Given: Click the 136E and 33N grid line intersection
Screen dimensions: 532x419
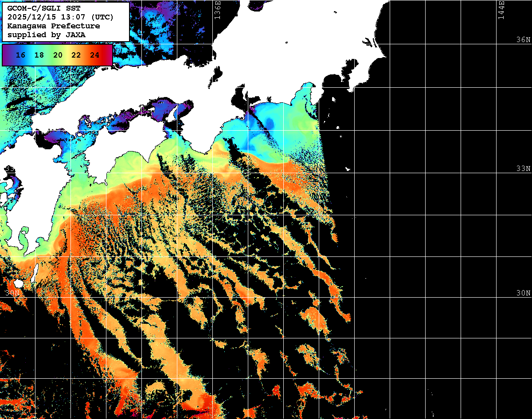Looking at the screenshot, I should (x=213, y=173).
